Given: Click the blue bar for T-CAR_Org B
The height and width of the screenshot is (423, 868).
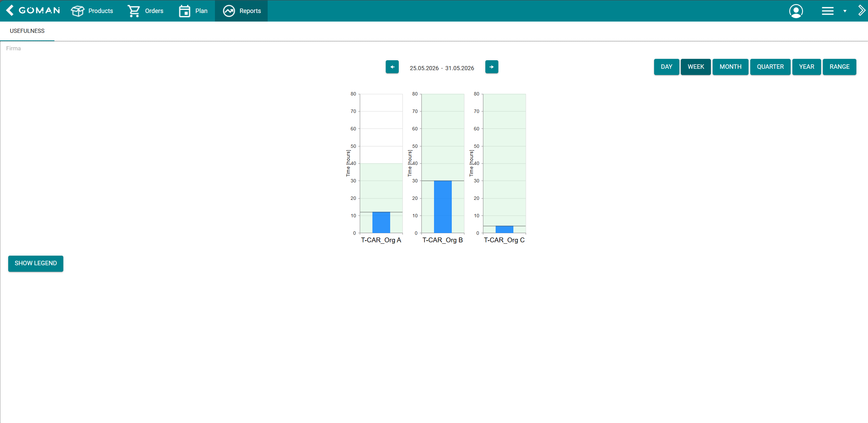Looking at the screenshot, I should coord(443,207).
